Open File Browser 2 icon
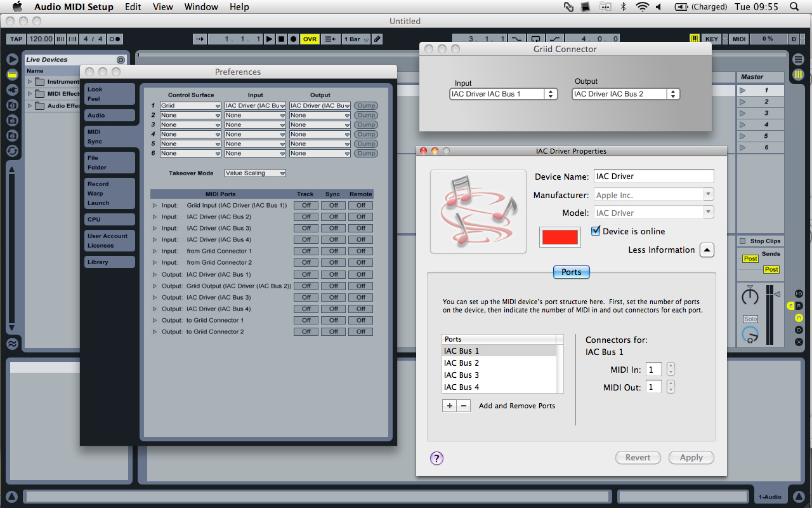This screenshot has height=508, width=812. (x=12, y=120)
